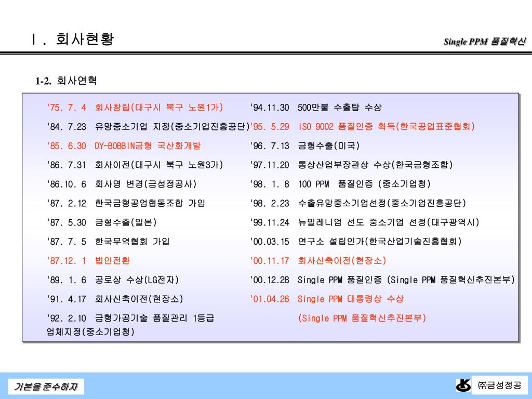This screenshot has width=532, height=399.
Task: Select the '85. 6.30 DY-BOBBIN금형 국산화개발 line
Action: click(124, 146)
